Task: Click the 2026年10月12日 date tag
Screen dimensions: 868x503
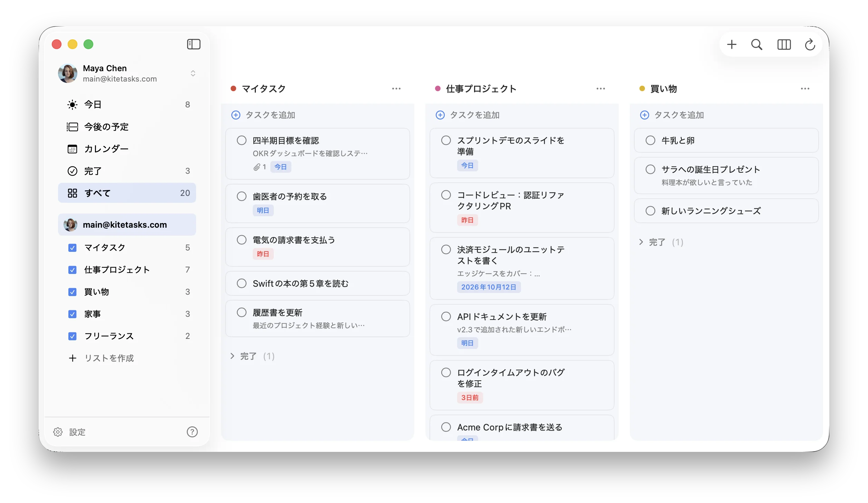Action: [489, 287]
